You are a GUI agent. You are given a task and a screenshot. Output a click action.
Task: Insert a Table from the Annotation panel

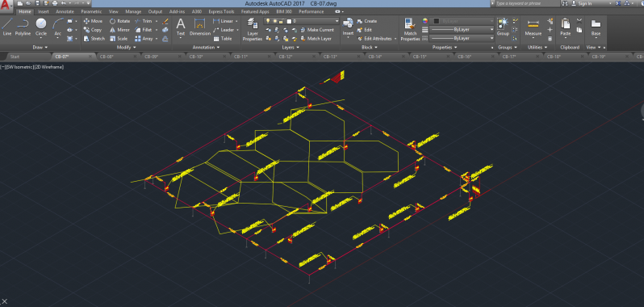pyautogui.click(x=223, y=39)
